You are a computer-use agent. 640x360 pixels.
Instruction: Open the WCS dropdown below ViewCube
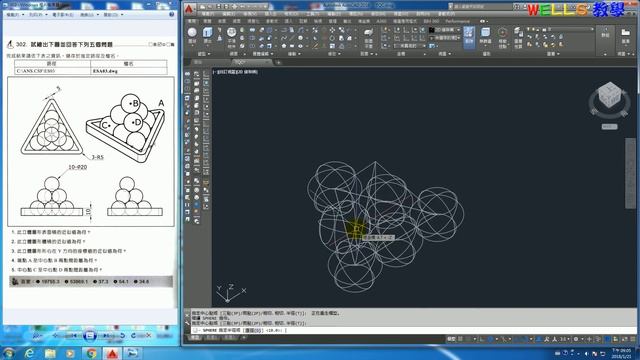coord(609,127)
